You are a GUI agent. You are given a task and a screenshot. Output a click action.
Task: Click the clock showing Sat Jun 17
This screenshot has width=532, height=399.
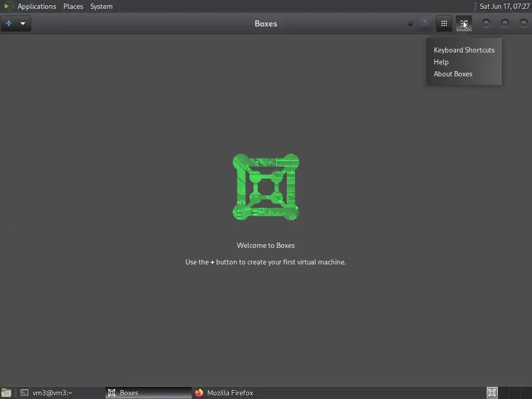[x=504, y=6]
